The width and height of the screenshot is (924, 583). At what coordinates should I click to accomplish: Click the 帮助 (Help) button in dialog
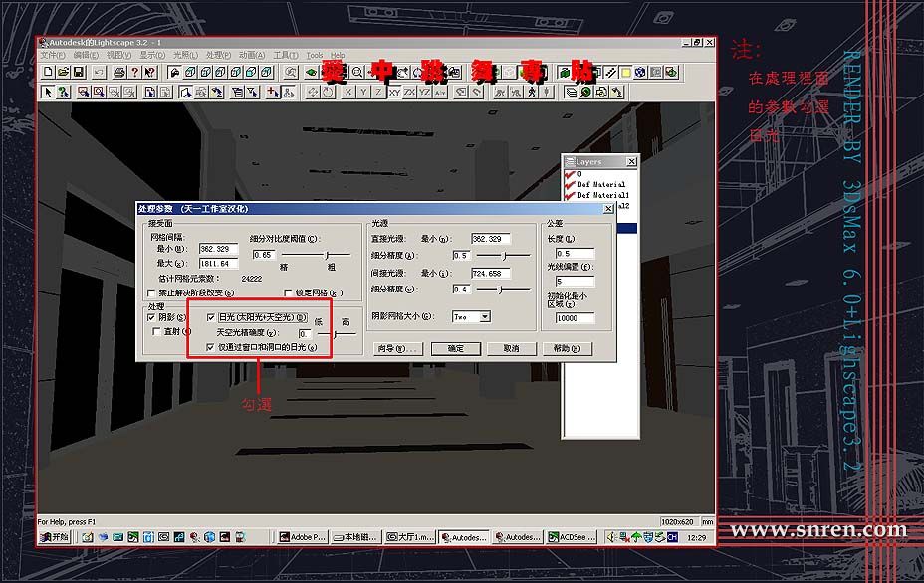click(567, 348)
